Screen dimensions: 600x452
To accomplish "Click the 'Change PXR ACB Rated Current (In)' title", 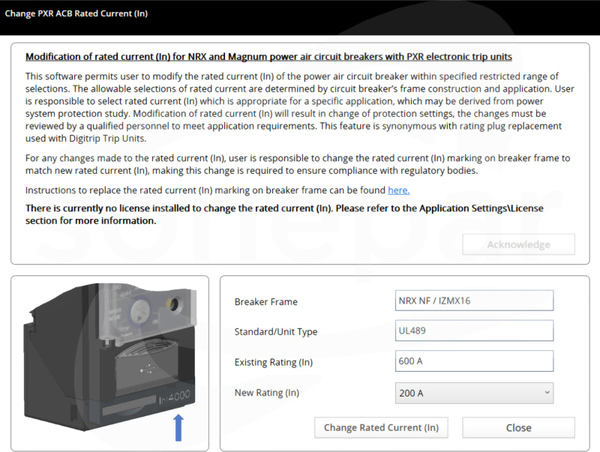I will [76, 13].
